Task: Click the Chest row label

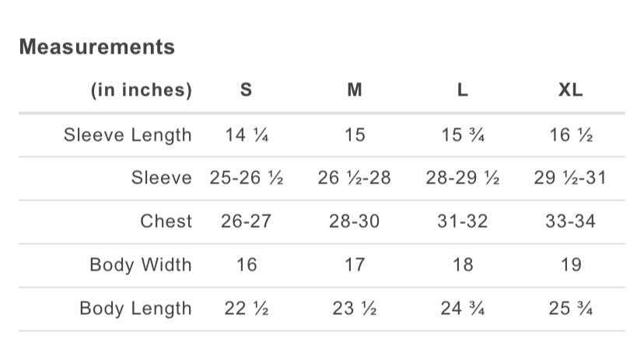Action: pyautogui.click(x=166, y=221)
